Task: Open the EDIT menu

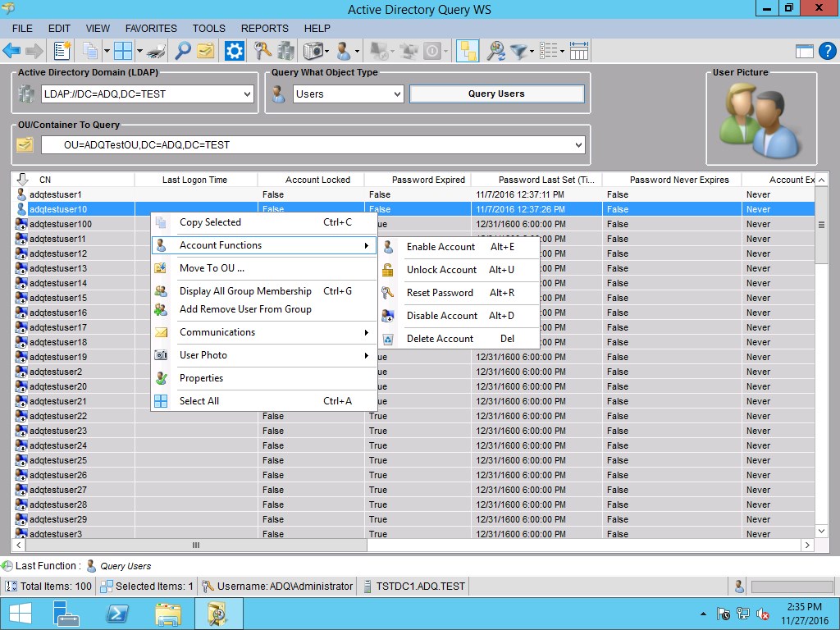Action: point(59,29)
